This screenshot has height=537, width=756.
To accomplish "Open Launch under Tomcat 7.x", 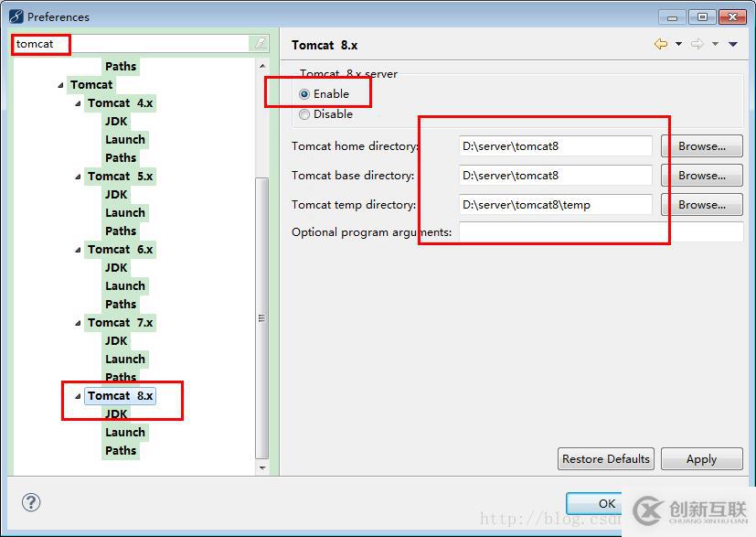I will (125, 360).
